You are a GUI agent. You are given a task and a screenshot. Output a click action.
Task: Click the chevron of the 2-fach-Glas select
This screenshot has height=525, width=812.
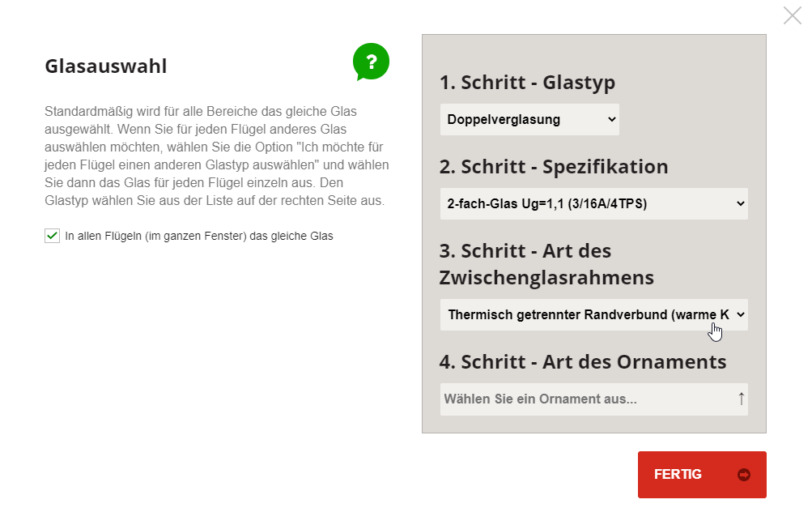[x=741, y=203]
